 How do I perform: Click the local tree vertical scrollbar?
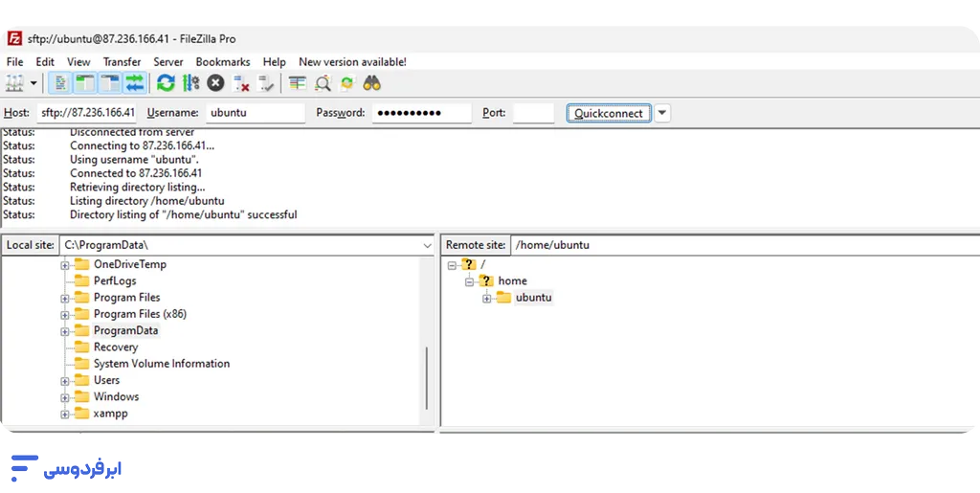427,383
